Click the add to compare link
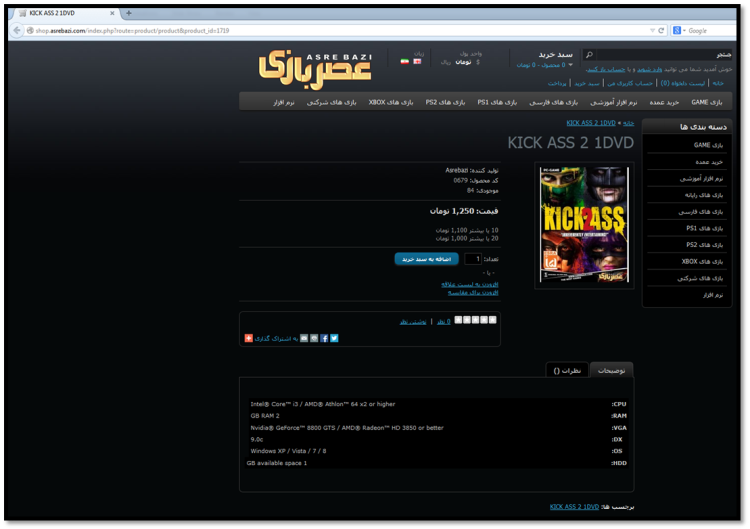Viewport: 750px width, 529px height. 473,293
